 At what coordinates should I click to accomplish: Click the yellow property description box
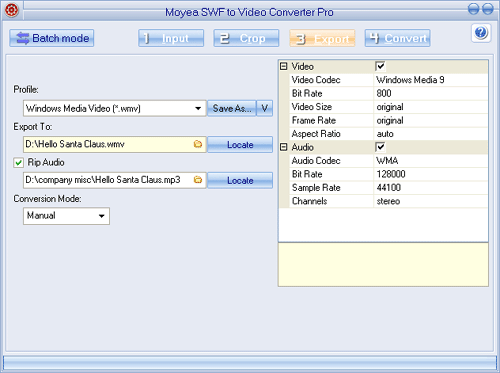click(x=383, y=265)
